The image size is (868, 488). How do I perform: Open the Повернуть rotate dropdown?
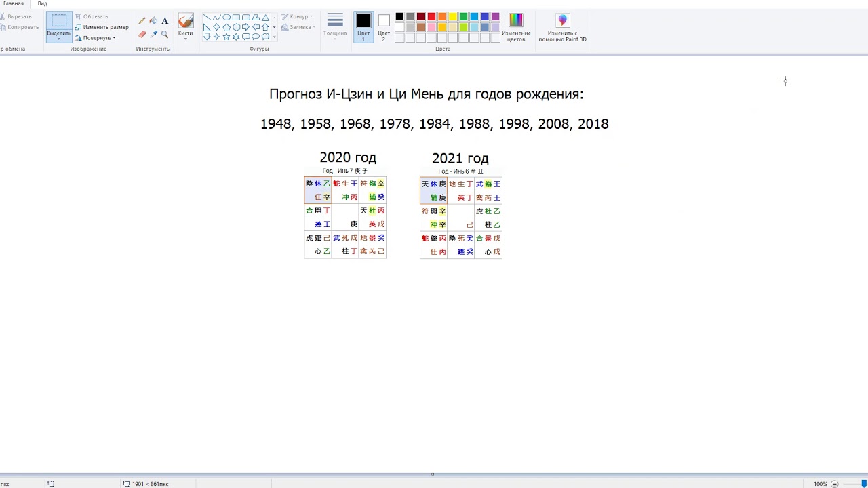(96, 38)
